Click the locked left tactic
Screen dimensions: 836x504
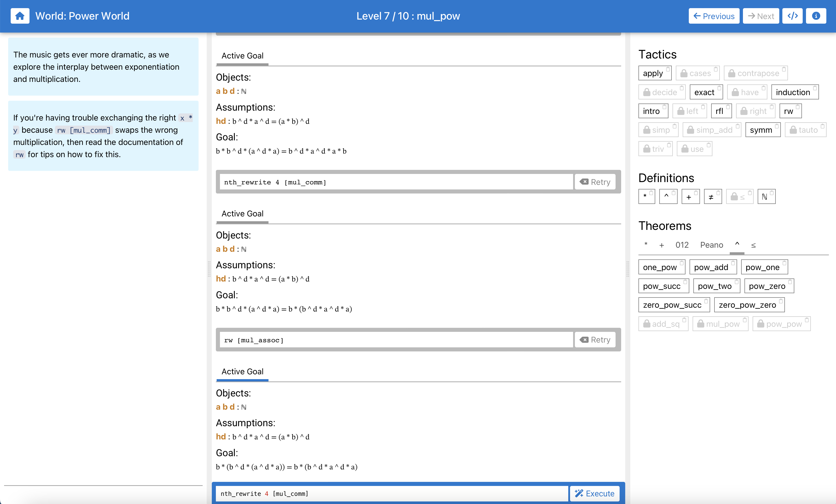pyautogui.click(x=690, y=111)
